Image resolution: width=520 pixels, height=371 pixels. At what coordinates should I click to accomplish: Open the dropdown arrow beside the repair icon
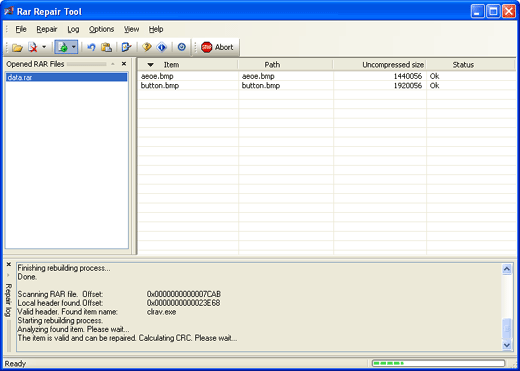pos(74,47)
